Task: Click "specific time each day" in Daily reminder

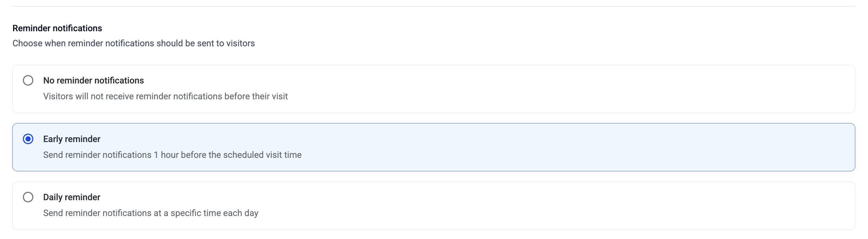Action: point(214,213)
